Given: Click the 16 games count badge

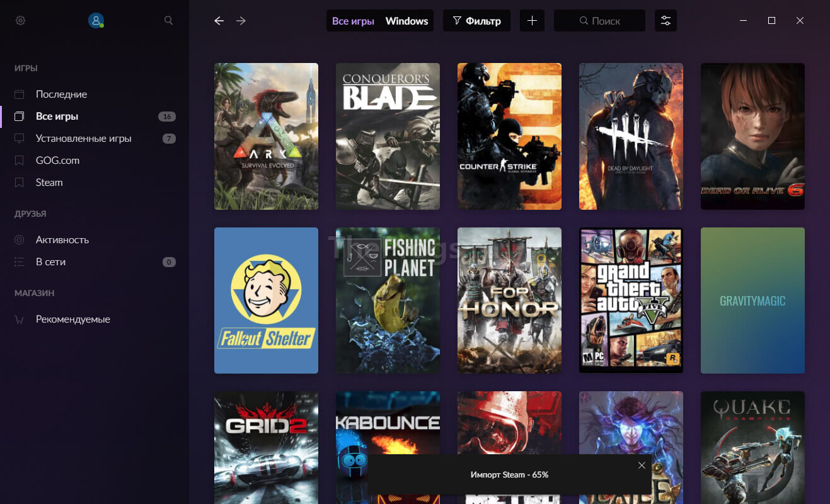Looking at the screenshot, I should tap(167, 117).
